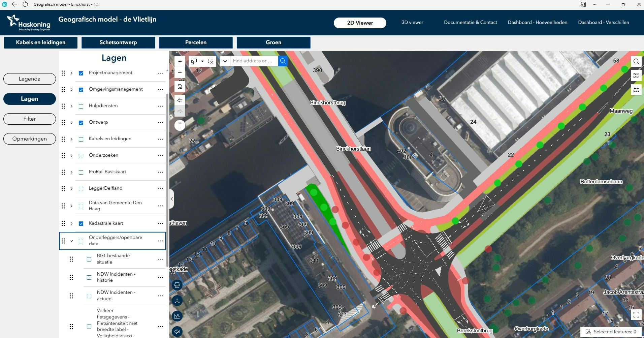
Task: Collapse the Onderleggers/openbare data group
Action: [x=71, y=241]
